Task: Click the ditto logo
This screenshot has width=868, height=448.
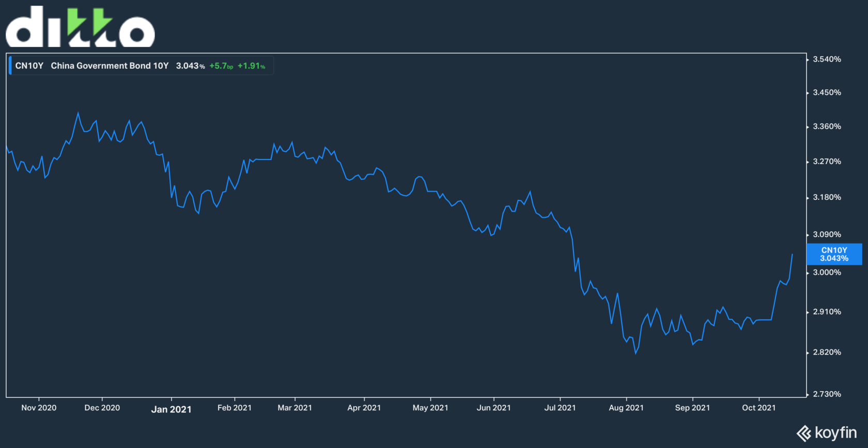Action: [80, 26]
